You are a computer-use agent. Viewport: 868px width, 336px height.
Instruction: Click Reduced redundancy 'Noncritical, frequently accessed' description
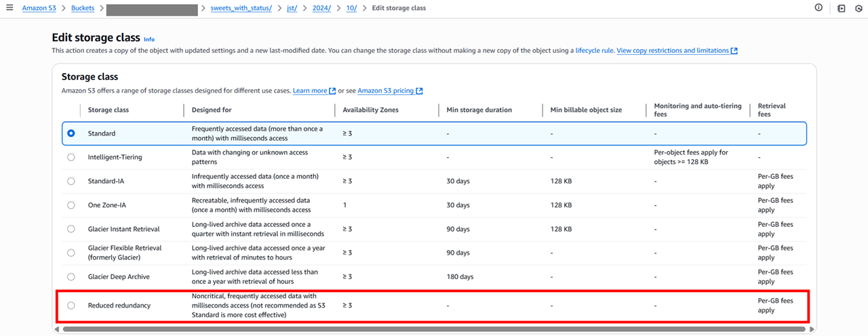point(257,306)
